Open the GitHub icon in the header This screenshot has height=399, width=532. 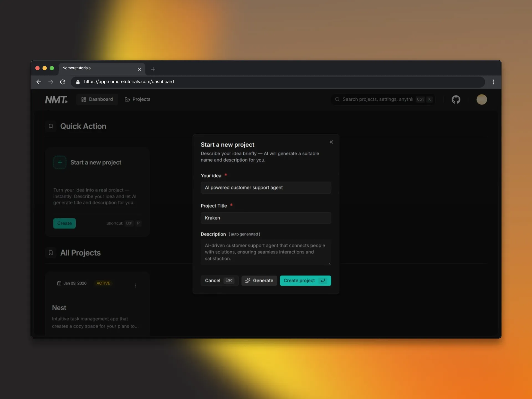(x=456, y=99)
